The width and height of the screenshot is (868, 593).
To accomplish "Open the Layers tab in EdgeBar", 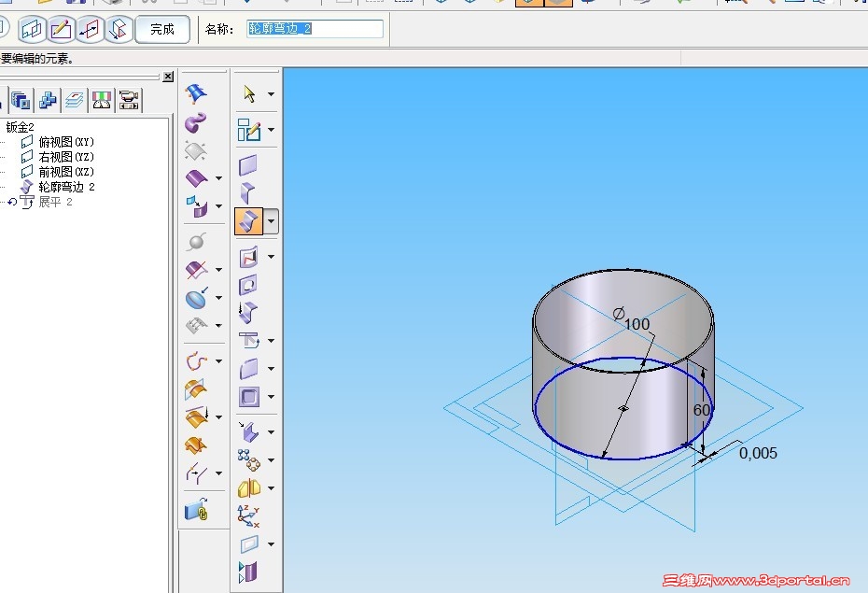I will (75, 100).
